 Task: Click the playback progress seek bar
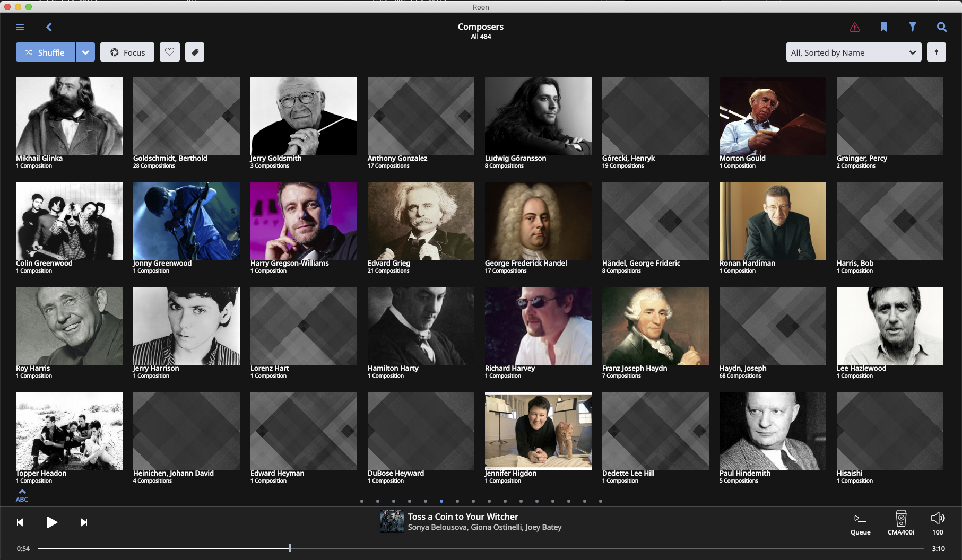478,548
